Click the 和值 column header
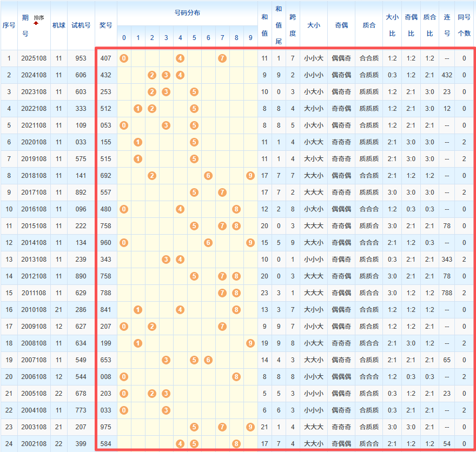The width and height of the screenshot is (476, 452). coord(265,25)
